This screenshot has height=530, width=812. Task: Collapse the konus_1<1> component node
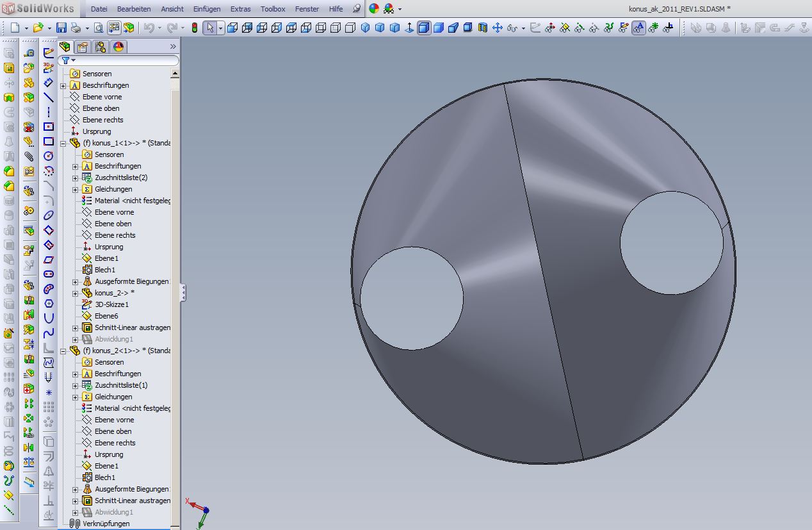point(63,144)
